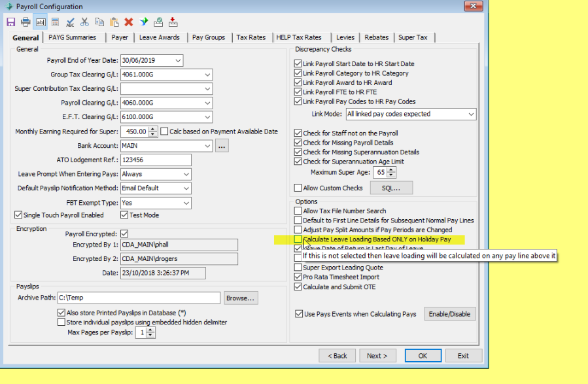
Task: Click the red X delete icon
Action: [x=129, y=22]
